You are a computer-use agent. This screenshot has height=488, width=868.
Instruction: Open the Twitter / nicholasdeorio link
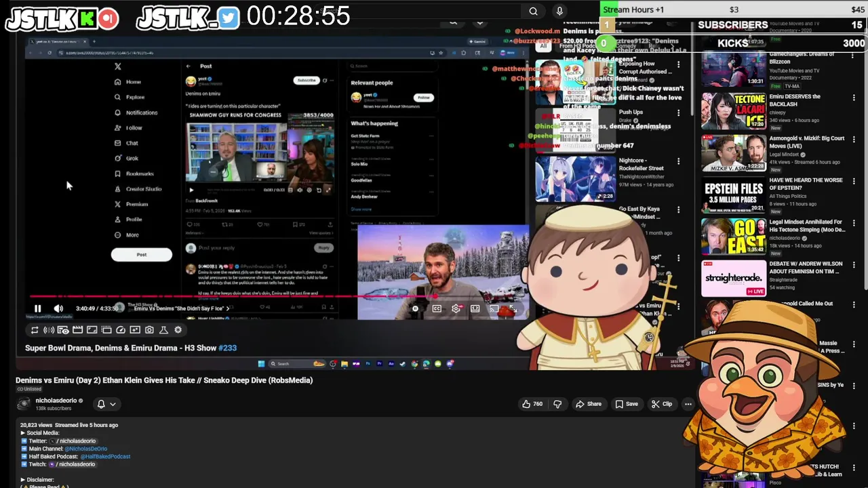pyautogui.click(x=73, y=441)
